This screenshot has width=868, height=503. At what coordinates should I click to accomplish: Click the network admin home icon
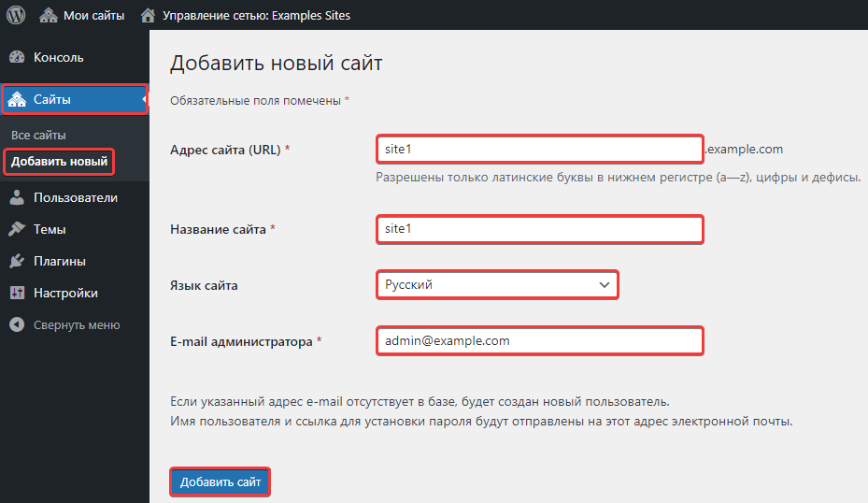click(147, 15)
